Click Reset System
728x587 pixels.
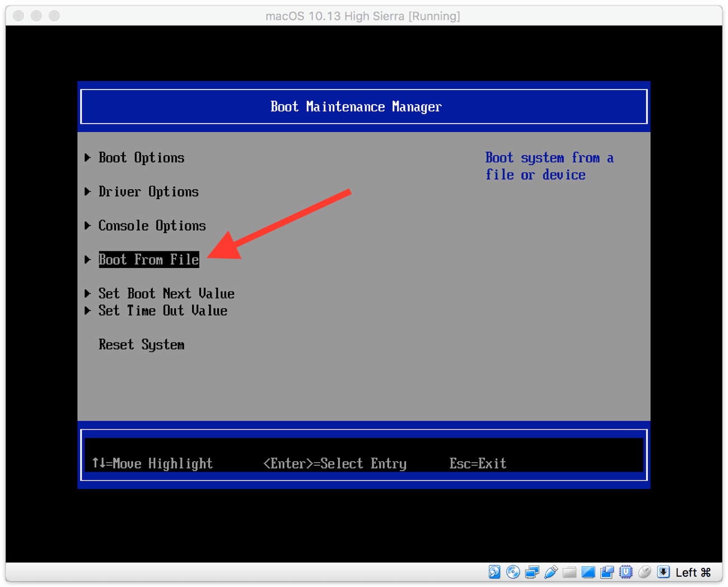tap(141, 345)
